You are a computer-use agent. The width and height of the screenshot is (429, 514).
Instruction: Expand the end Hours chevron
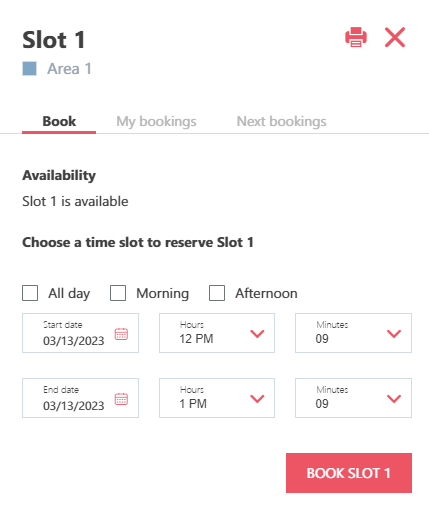coord(257,398)
